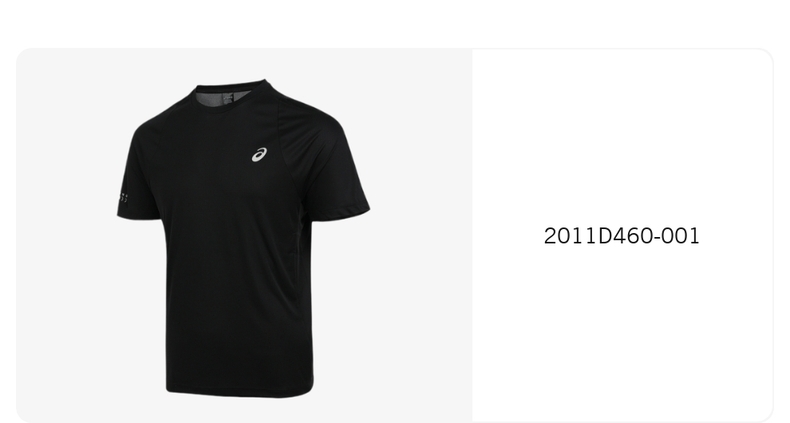Click the reflective dot marks on the sleeve
Screen dimensions: 790x423
[x=124, y=198]
